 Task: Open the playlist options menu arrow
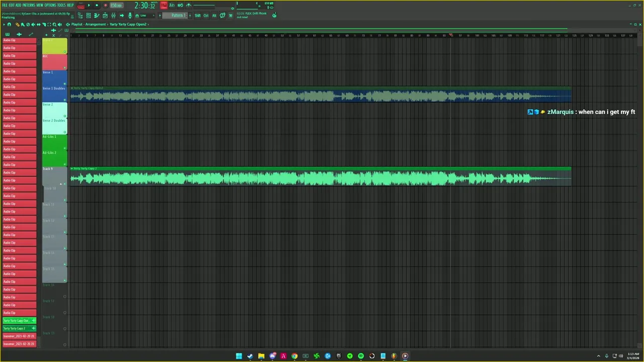point(4,24)
